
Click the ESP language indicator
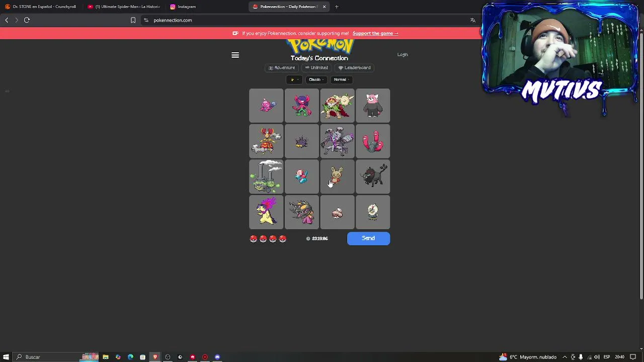click(x=607, y=357)
